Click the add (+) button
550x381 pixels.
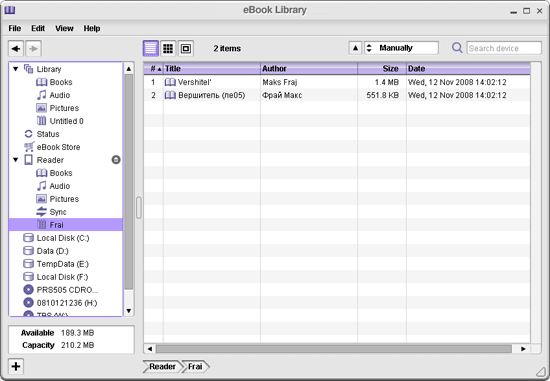tap(16, 366)
